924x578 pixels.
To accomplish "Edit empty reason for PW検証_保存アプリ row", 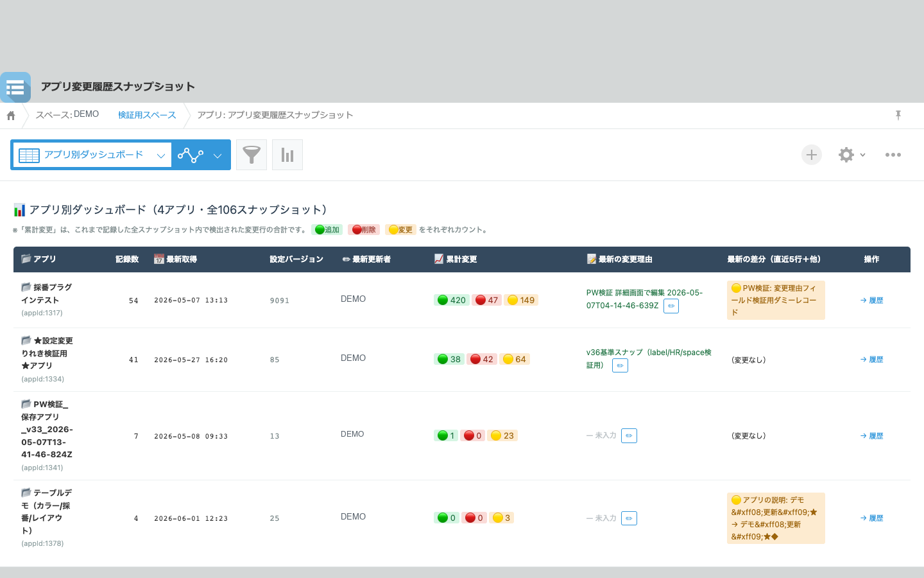I will click(629, 435).
